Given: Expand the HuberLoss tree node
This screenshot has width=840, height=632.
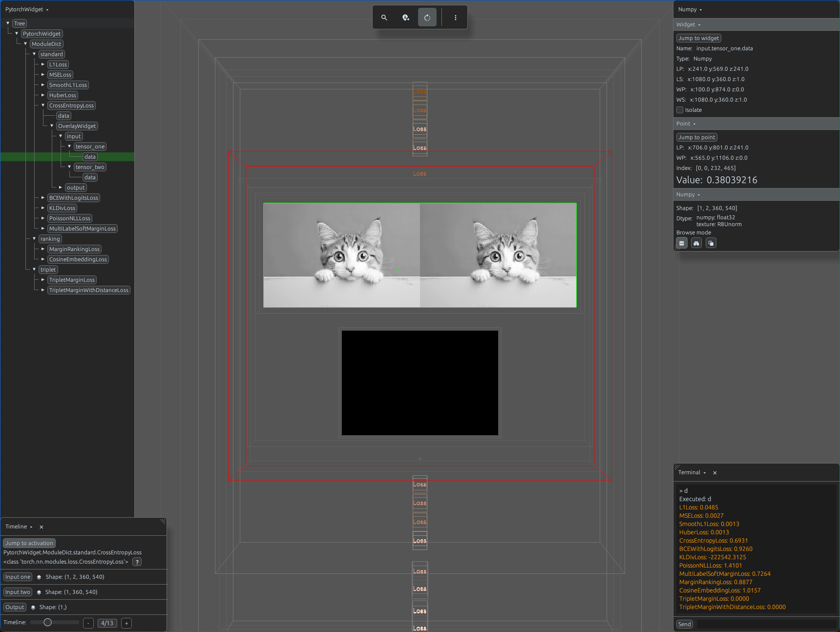Looking at the screenshot, I should [x=43, y=95].
